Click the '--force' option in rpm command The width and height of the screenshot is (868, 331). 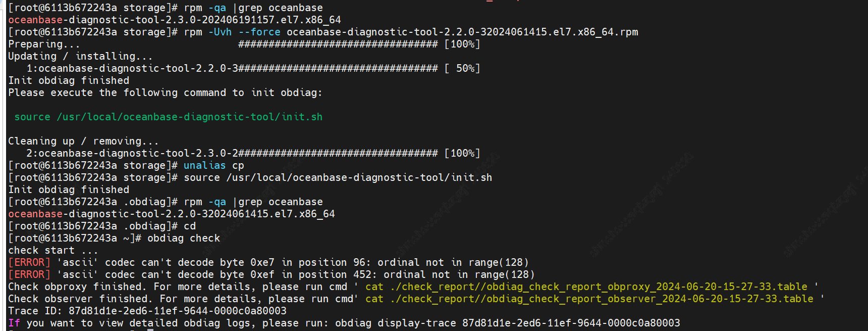tap(259, 32)
